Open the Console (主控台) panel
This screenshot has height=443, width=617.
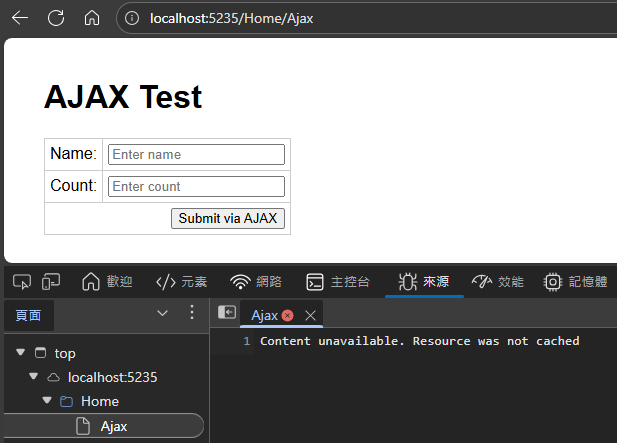click(338, 281)
